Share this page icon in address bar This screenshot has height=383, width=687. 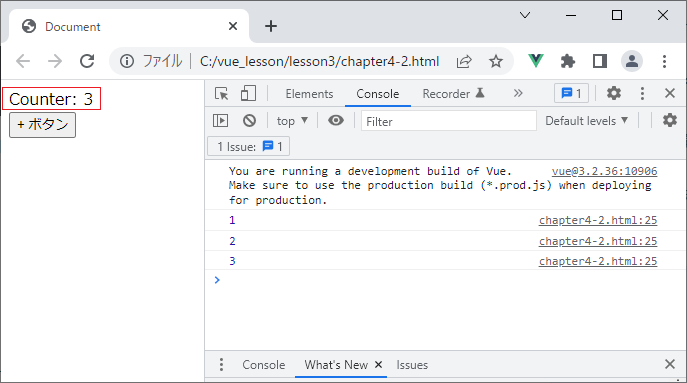[x=464, y=61]
